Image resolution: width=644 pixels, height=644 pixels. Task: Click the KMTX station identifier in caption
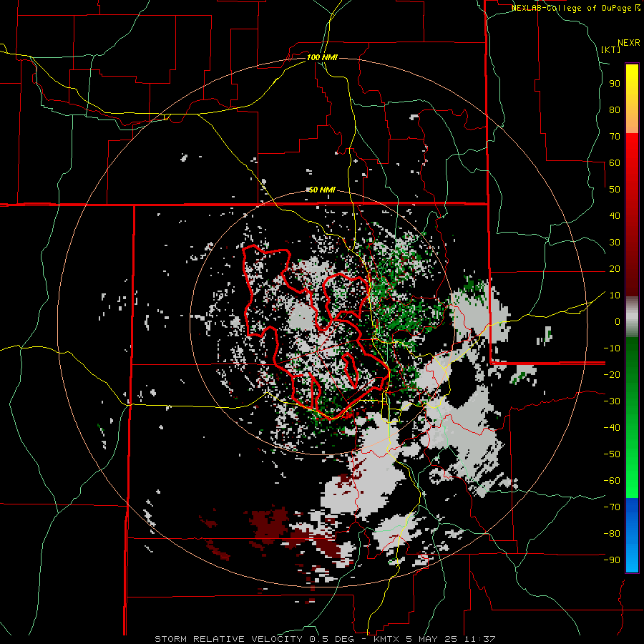[x=388, y=639]
